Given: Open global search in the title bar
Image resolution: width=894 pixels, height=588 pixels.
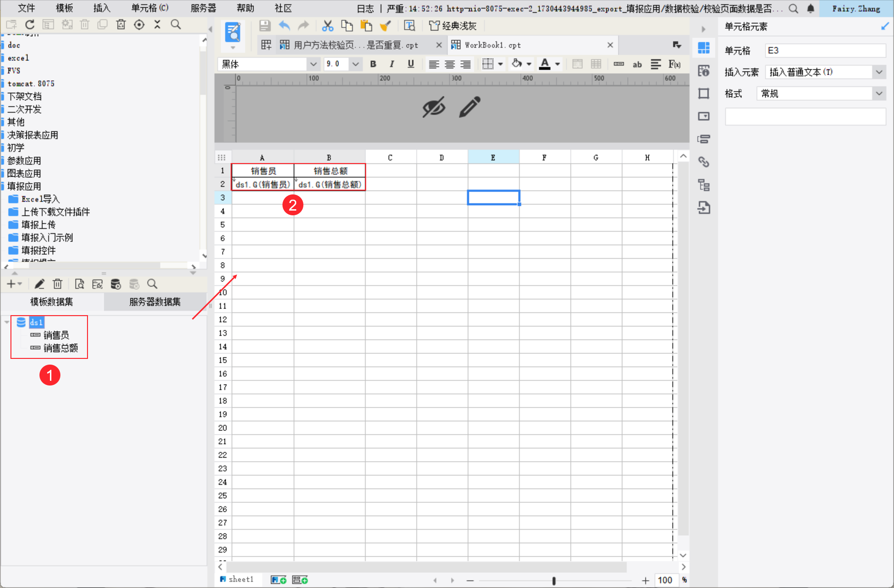Looking at the screenshot, I should coord(793,9).
